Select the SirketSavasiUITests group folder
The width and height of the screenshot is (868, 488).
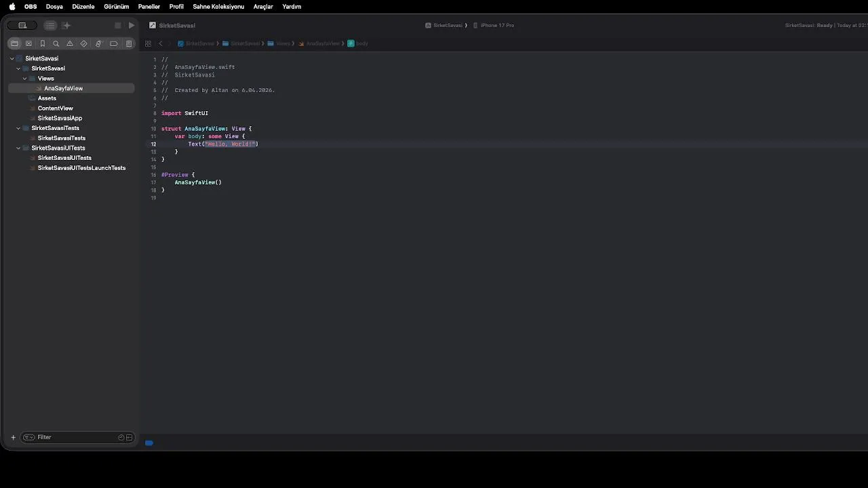(71, 148)
